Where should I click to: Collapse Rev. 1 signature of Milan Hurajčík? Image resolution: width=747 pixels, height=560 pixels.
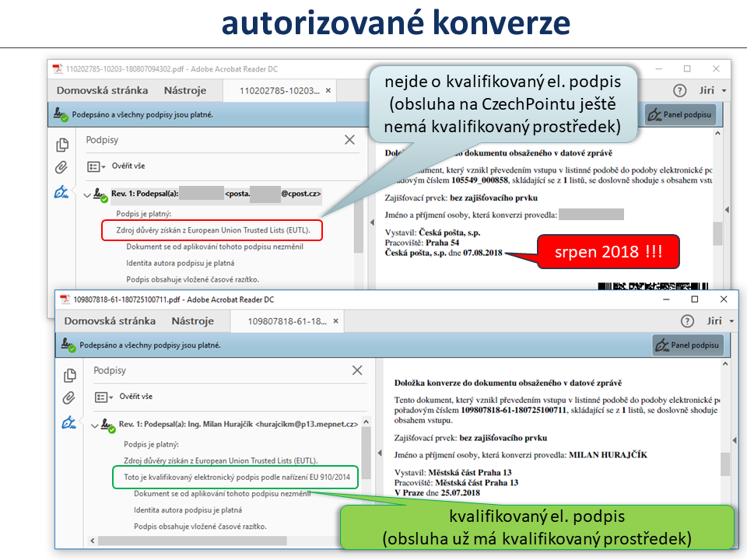[95, 425]
